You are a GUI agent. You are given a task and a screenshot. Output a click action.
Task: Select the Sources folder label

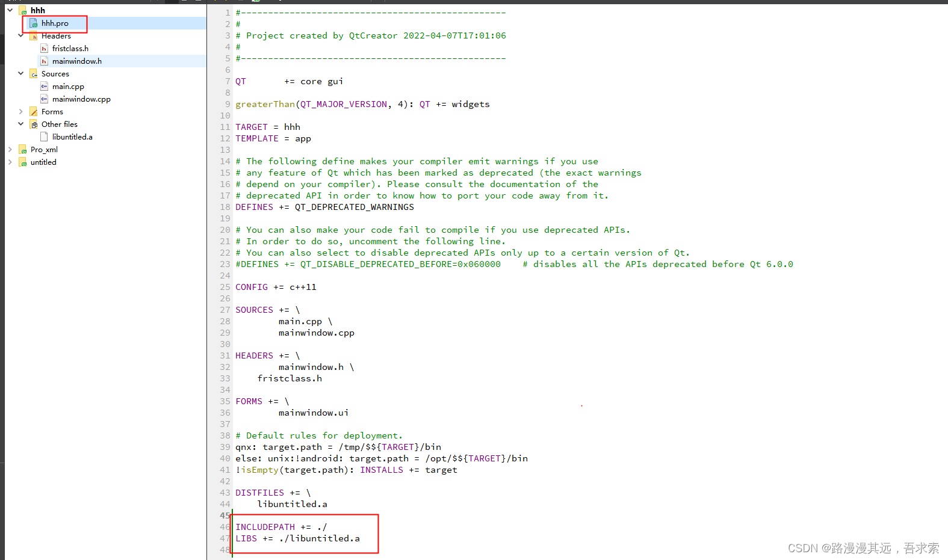click(x=55, y=73)
